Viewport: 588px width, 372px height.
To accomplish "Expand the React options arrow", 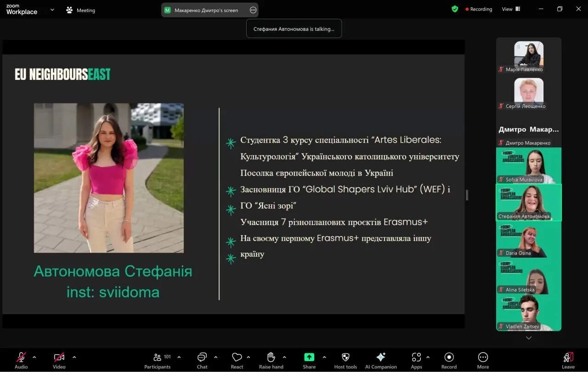I will (x=249, y=357).
